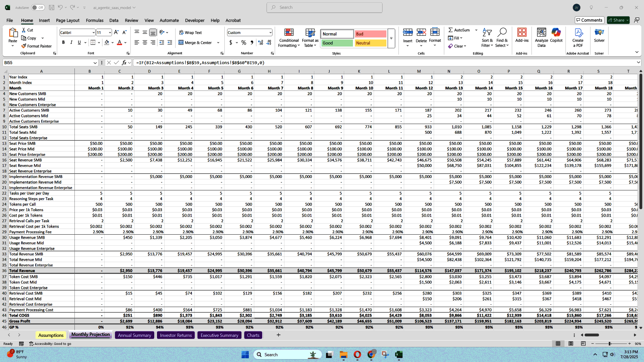Click the Format cells icon
The width and height of the screenshot is (644, 362).
[x=435, y=33]
